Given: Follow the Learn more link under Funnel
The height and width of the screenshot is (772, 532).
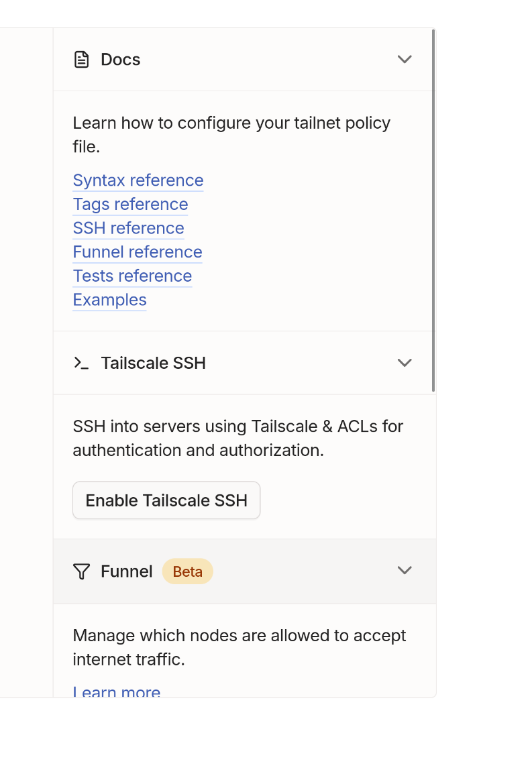Looking at the screenshot, I should point(117,691).
